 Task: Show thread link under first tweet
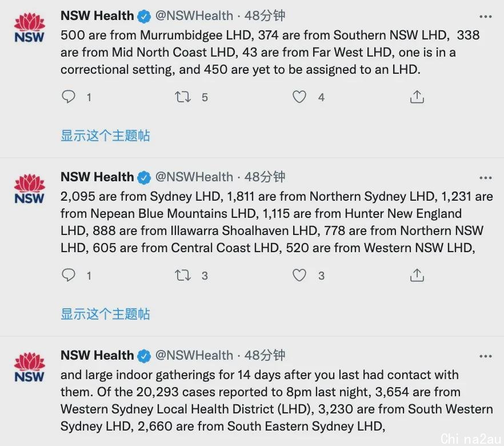[x=105, y=136]
